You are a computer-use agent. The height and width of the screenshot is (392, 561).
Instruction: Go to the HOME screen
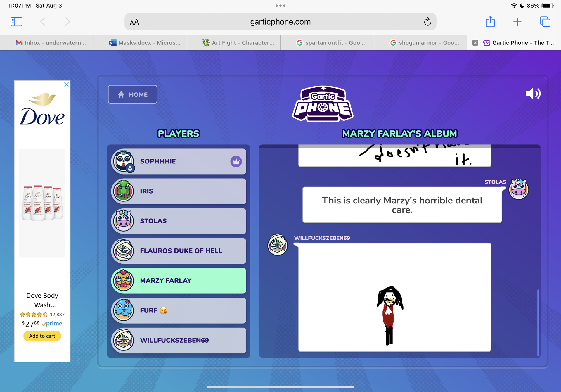tap(133, 94)
